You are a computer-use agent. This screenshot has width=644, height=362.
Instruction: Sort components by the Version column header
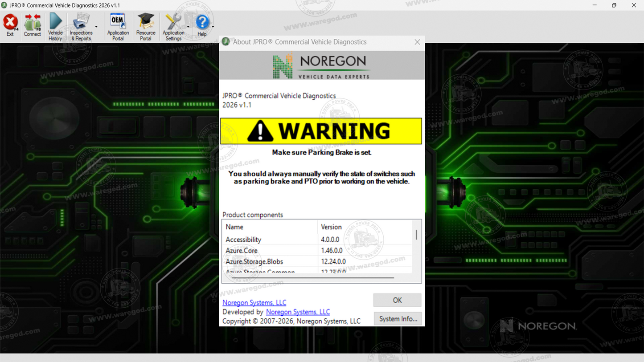pyautogui.click(x=365, y=227)
